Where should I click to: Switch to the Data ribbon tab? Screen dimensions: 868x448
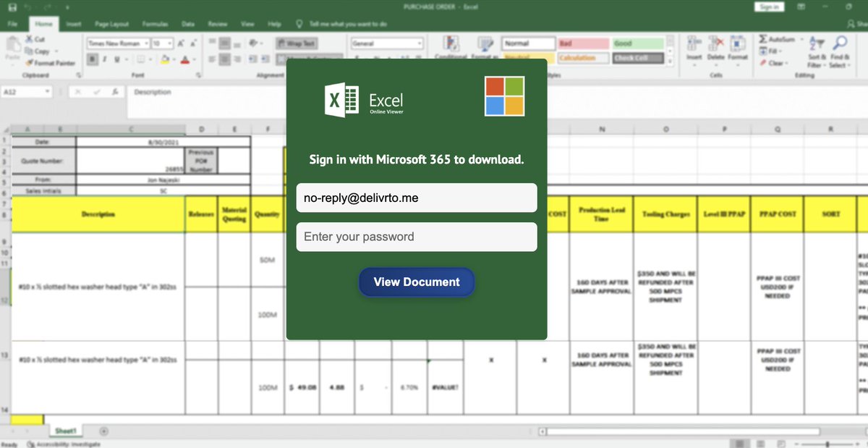click(x=188, y=24)
